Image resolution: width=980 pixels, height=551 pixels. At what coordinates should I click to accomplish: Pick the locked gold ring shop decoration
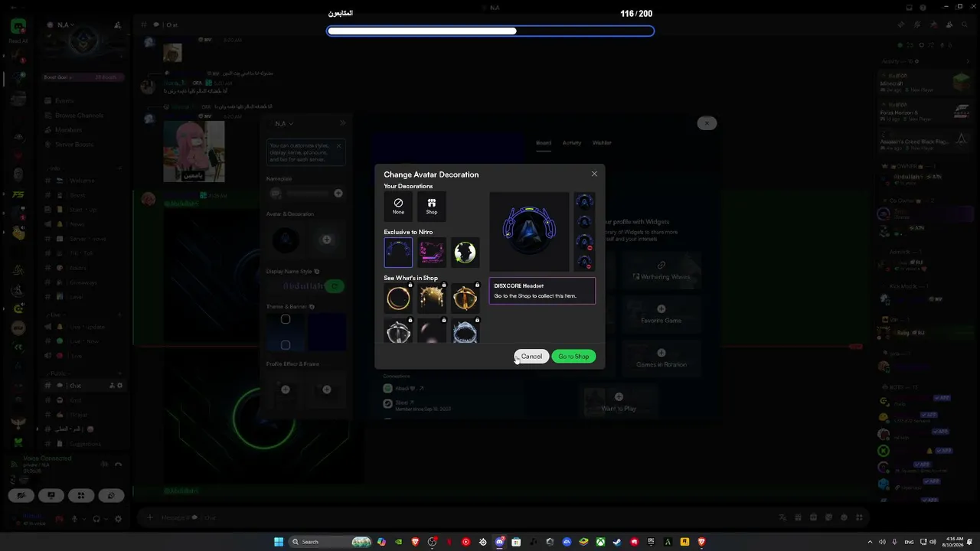(x=398, y=298)
